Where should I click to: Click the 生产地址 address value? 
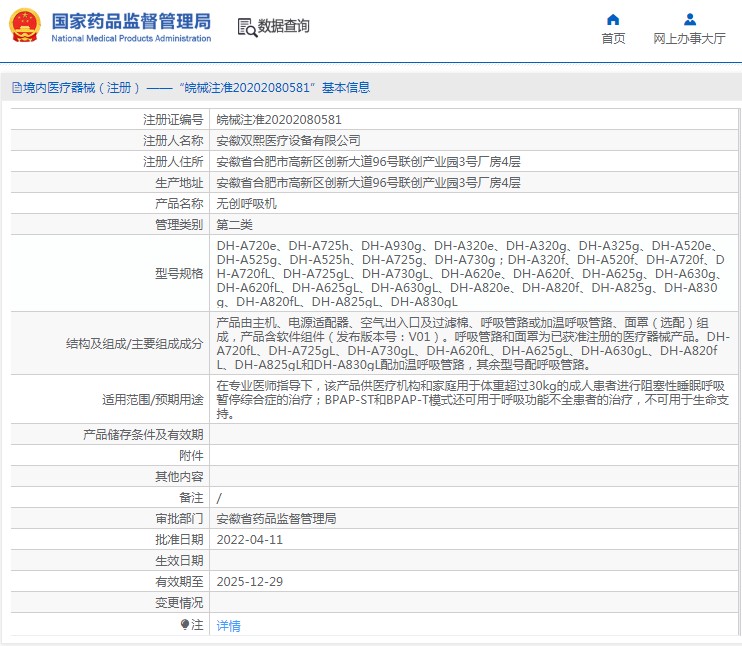(x=368, y=183)
